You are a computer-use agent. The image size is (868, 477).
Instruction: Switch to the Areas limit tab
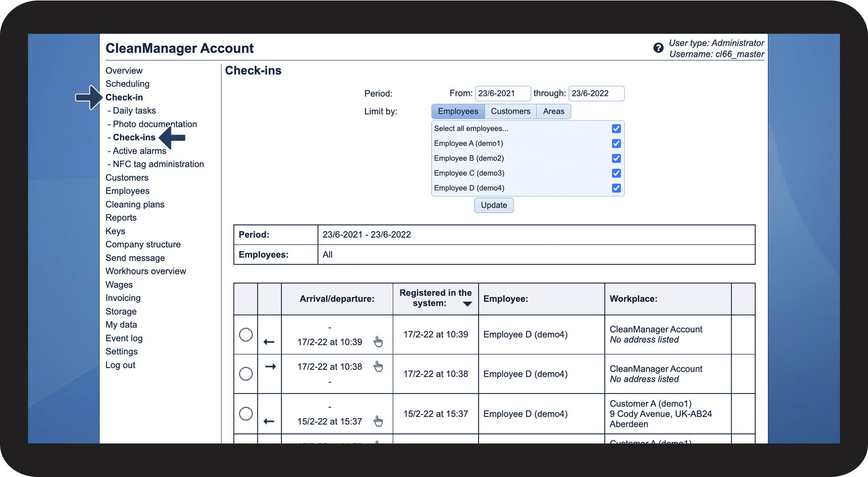pyautogui.click(x=553, y=112)
